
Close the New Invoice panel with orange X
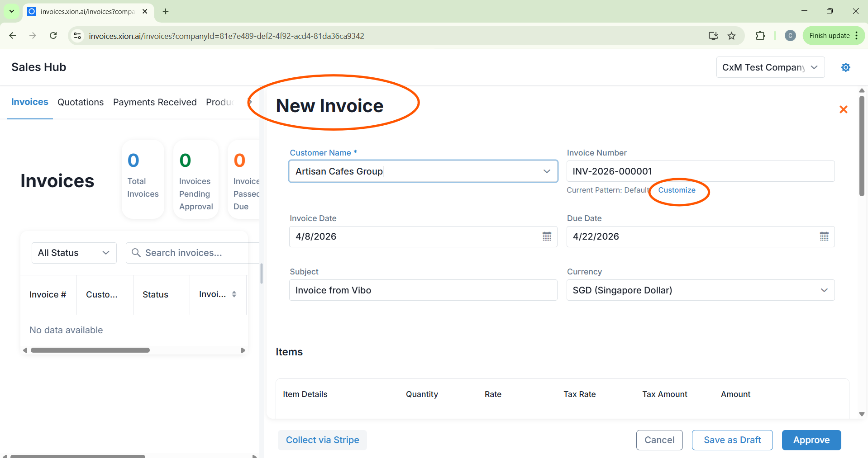(843, 109)
